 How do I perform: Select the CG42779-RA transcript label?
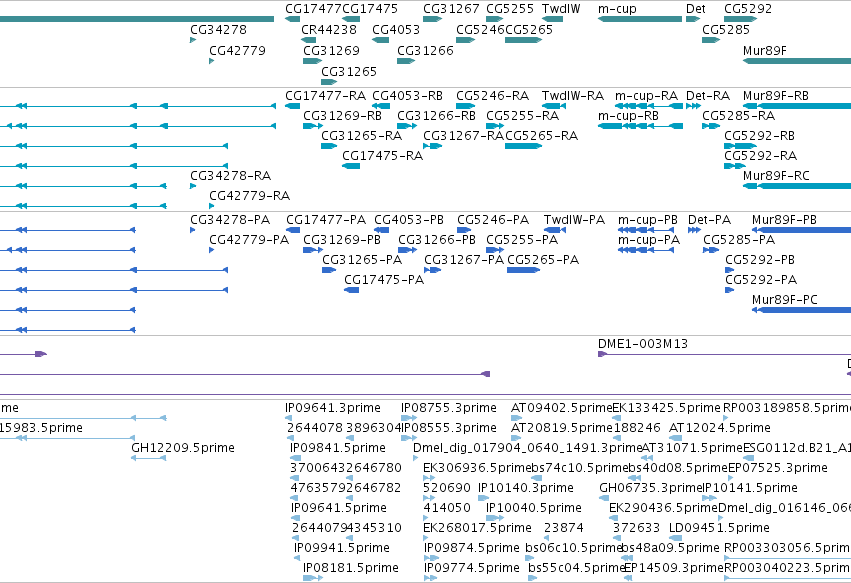pyautogui.click(x=249, y=195)
